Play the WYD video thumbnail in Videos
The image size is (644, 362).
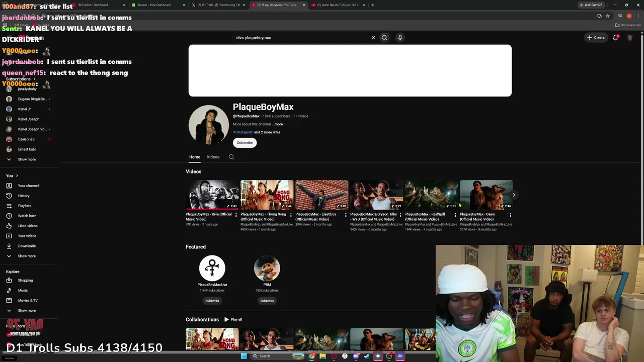tap(376, 195)
